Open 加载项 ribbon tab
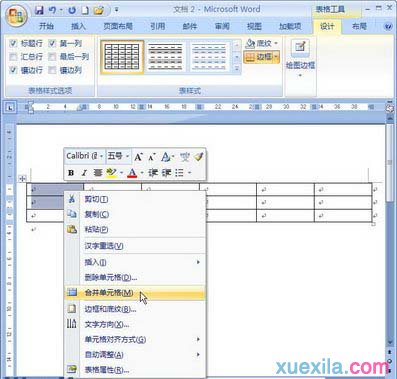The height and width of the screenshot is (379, 397). point(290,26)
